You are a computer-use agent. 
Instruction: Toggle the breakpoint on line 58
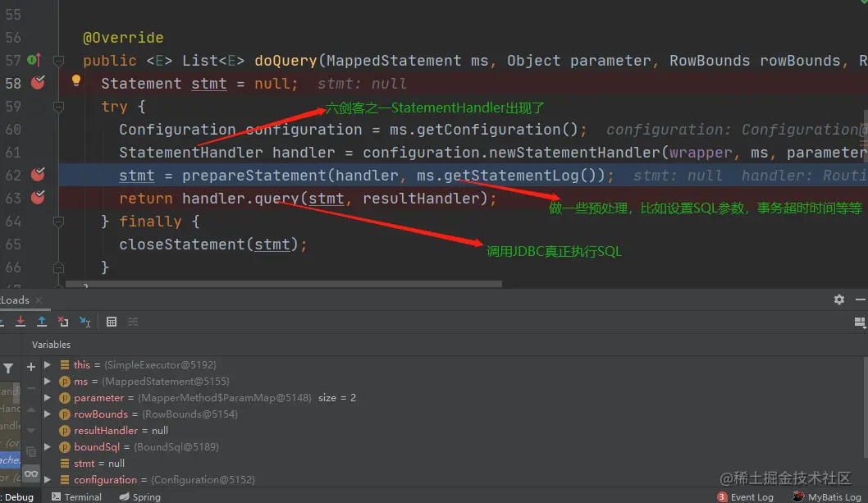[x=38, y=83]
